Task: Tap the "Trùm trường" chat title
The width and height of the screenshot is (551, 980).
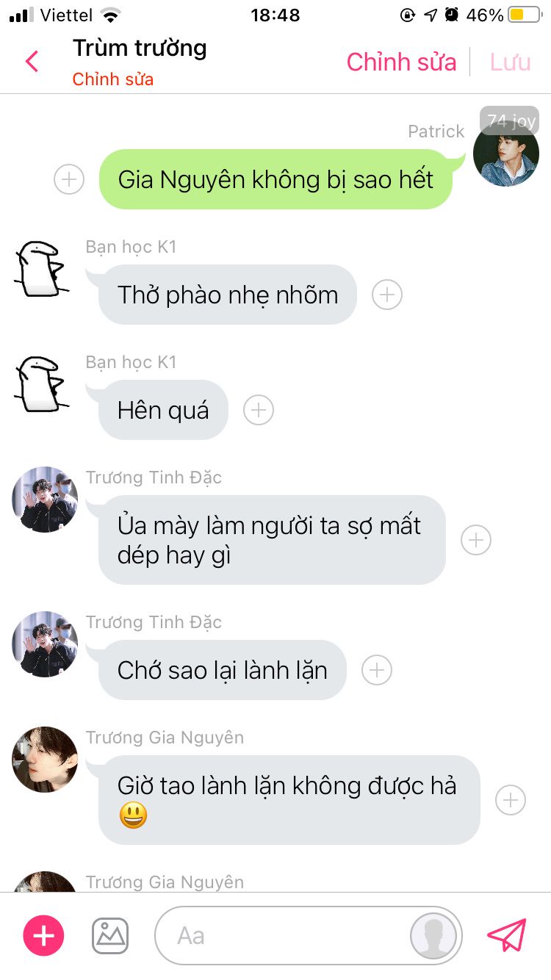Action: pos(140,48)
